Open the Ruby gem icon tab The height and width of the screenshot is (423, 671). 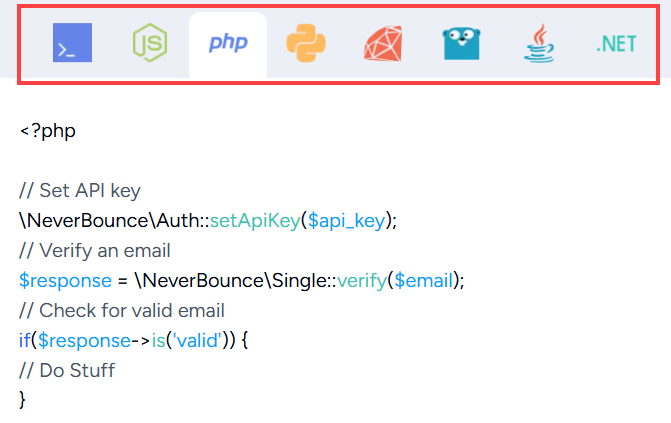pos(383,43)
